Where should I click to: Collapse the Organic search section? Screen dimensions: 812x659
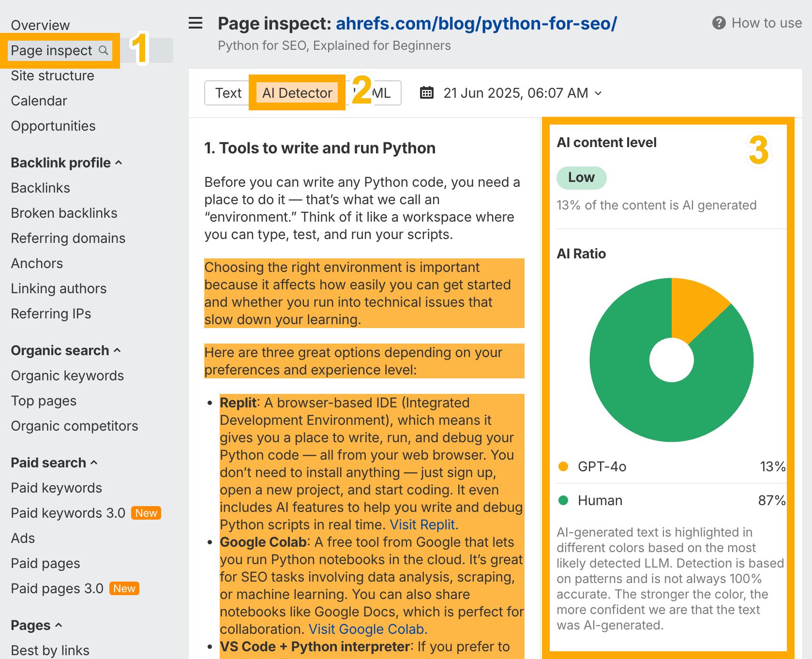coord(117,350)
